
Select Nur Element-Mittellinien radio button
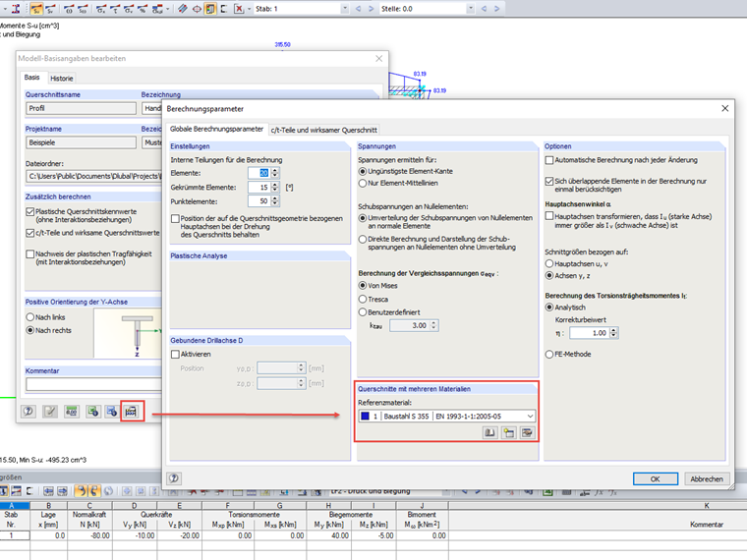click(363, 184)
